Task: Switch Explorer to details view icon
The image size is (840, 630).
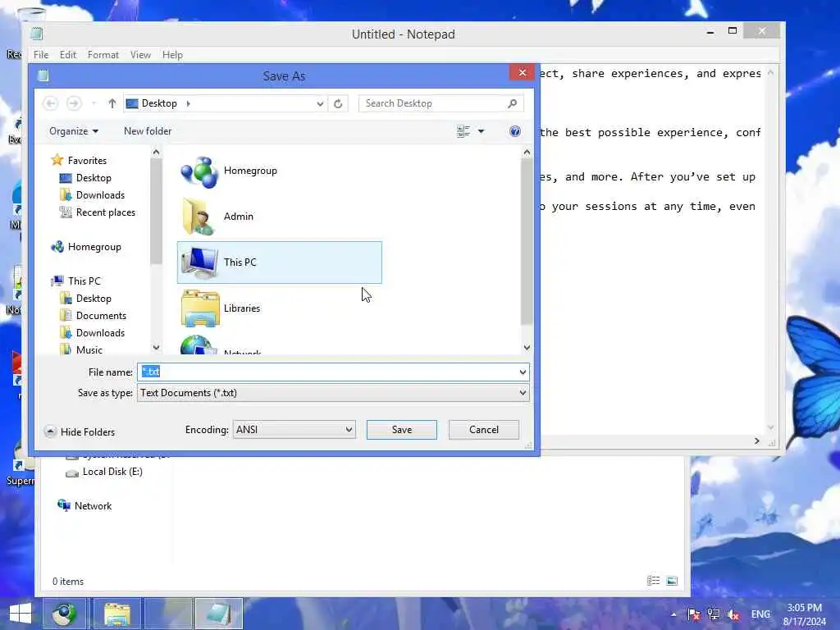Action: (x=654, y=581)
